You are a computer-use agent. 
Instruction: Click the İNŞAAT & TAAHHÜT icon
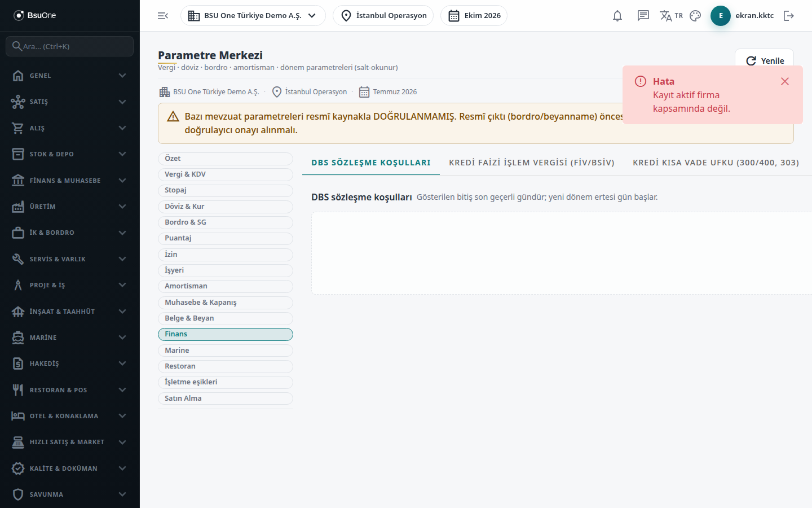pyautogui.click(x=18, y=312)
